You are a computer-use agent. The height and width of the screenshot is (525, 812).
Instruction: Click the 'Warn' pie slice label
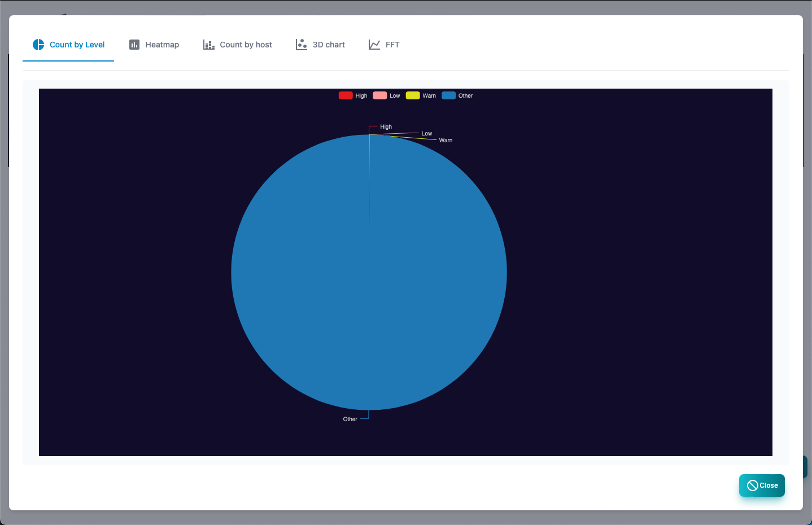pyautogui.click(x=446, y=141)
